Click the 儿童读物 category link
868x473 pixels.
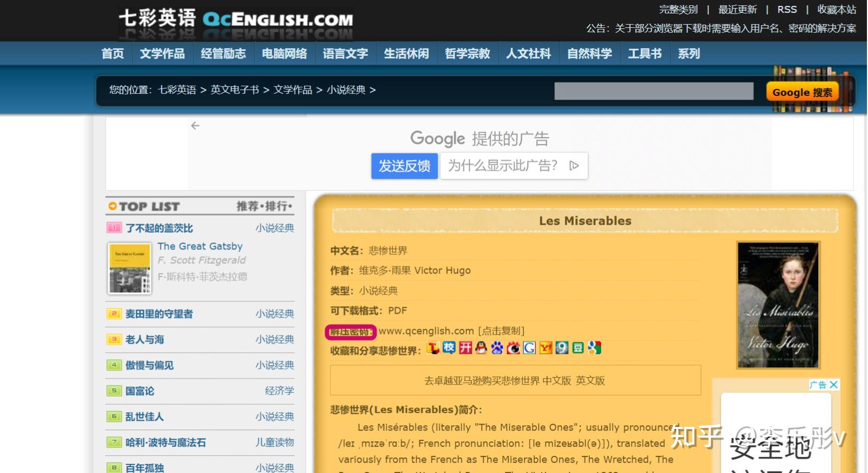[x=275, y=442]
